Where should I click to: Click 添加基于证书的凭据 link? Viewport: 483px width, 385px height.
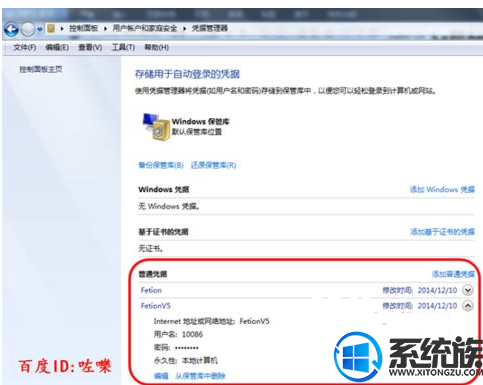coord(442,232)
